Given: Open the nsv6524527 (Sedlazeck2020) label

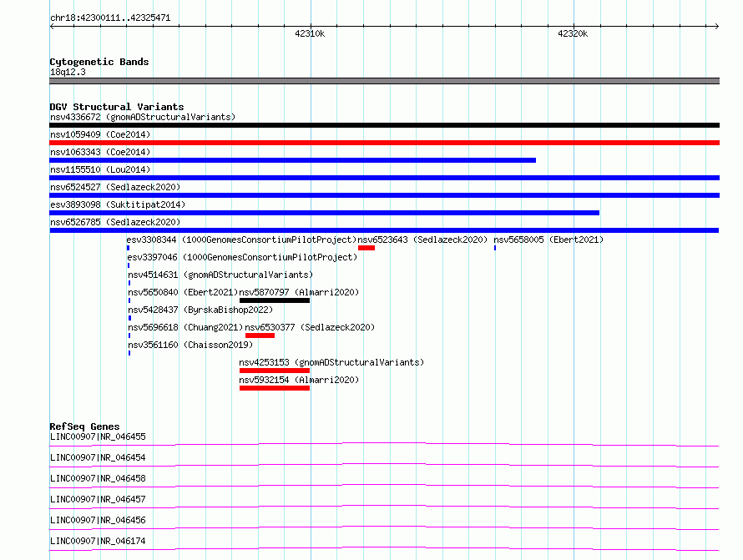Looking at the screenshot, I should pyautogui.click(x=115, y=187).
